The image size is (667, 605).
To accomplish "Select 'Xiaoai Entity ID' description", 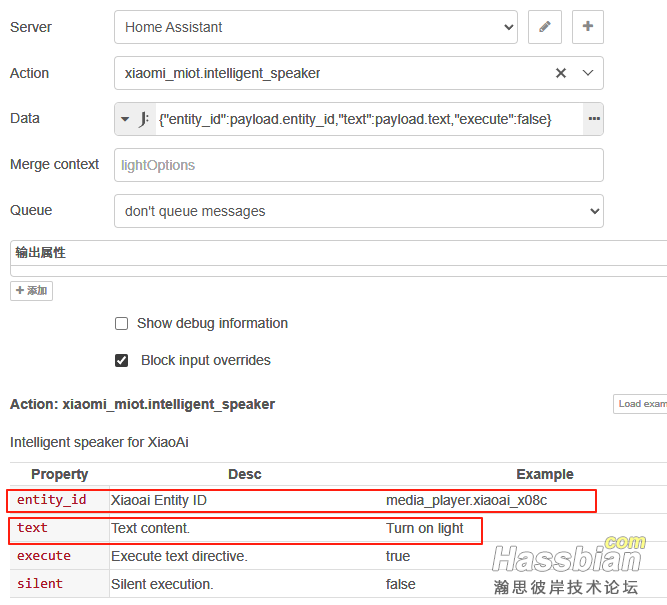I will point(159,500).
